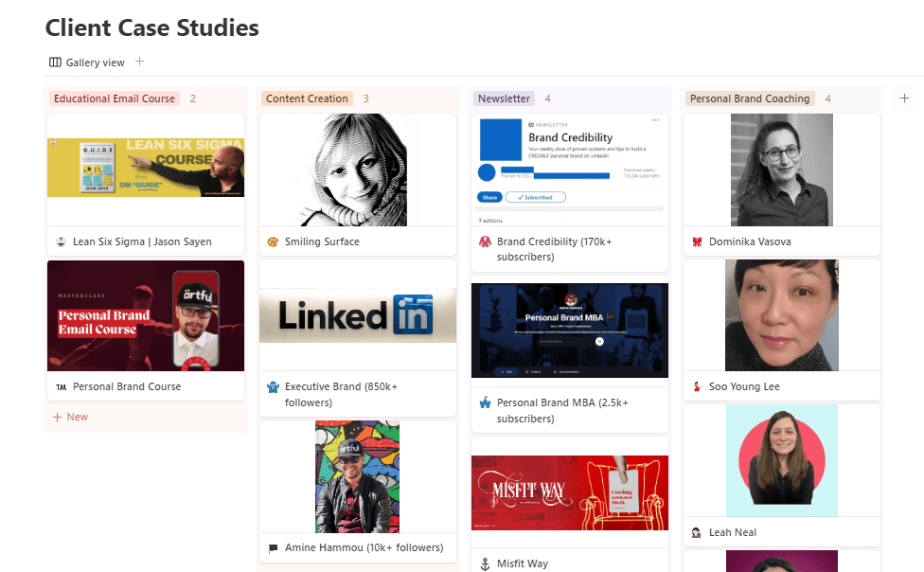Click the TM icon beside Personal Brand Course
The height and width of the screenshot is (572, 924).
point(61,386)
